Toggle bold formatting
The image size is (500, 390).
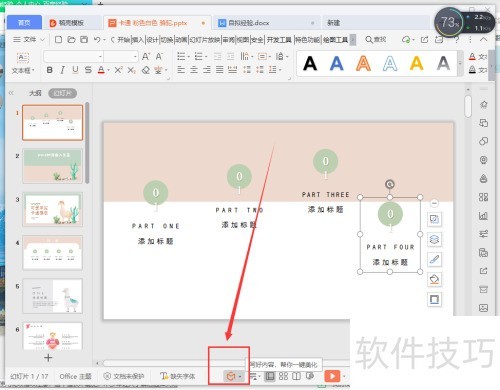click(x=50, y=70)
